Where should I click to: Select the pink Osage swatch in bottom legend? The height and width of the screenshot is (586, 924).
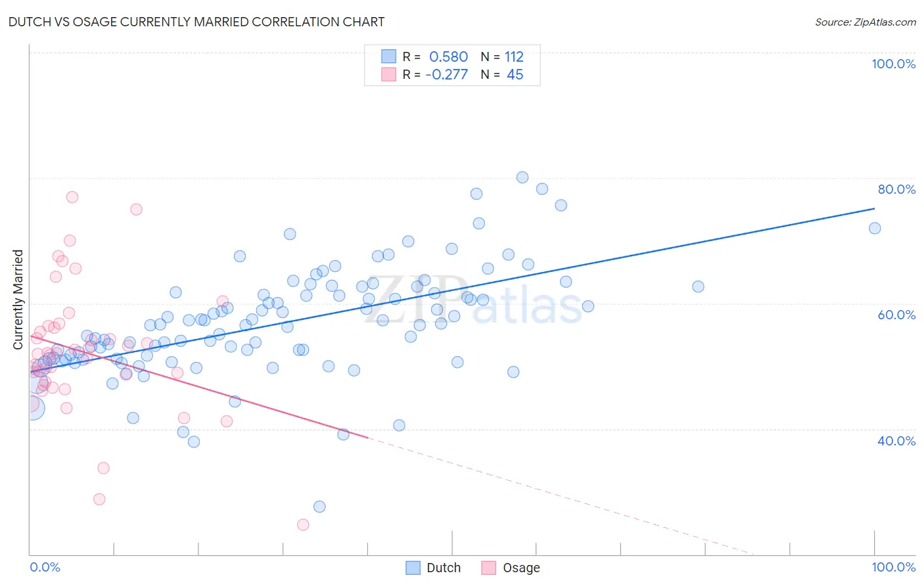[x=488, y=568]
